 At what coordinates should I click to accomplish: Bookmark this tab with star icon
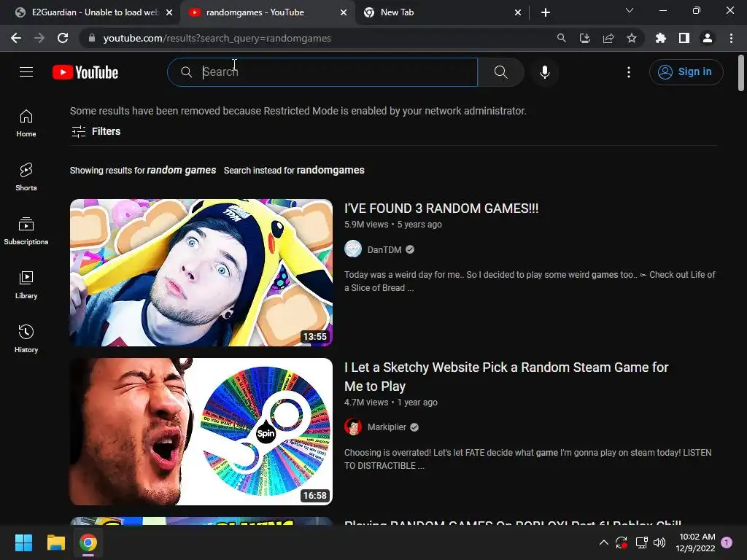[632, 38]
